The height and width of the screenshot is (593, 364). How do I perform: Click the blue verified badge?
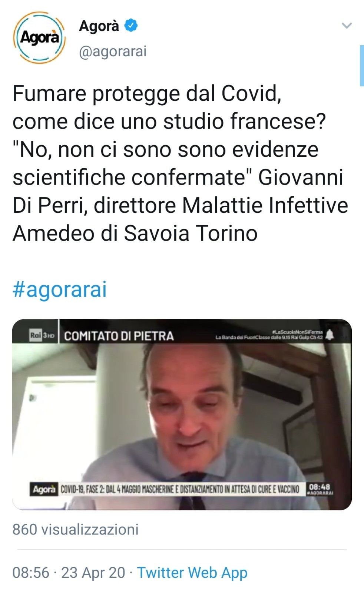131,26
